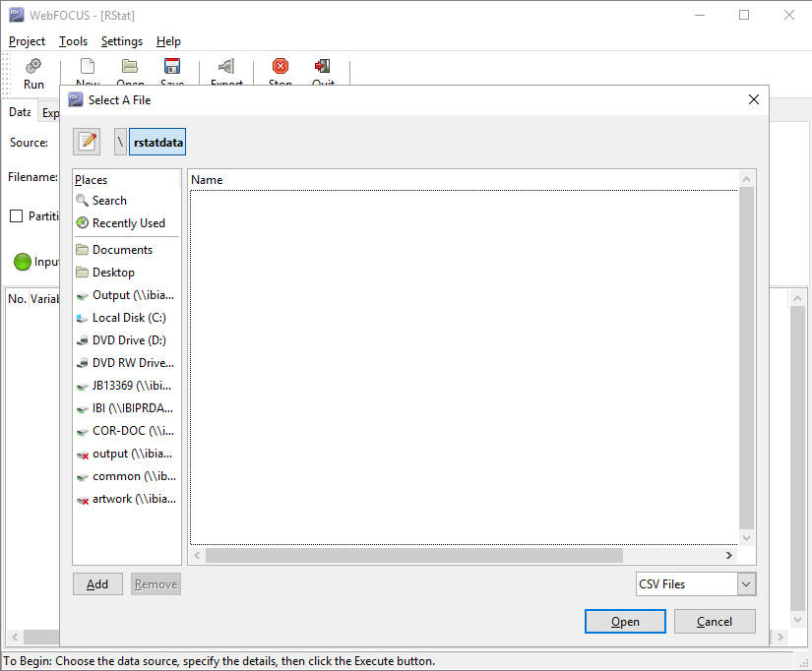The width and height of the screenshot is (812, 671).
Task: Click the file list scroll up arrow
Action: click(746, 179)
